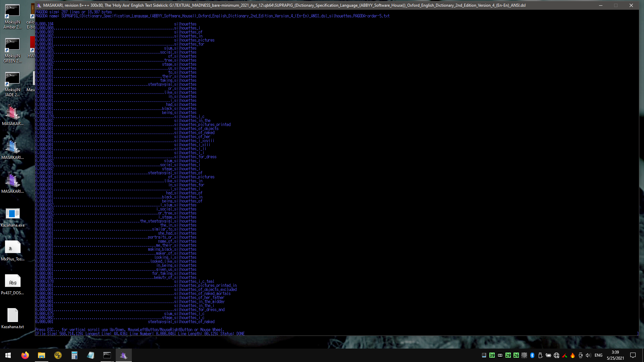
Task: Click the 'silhouettes_i_xxviii' row
Action: (x=125, y=140)
